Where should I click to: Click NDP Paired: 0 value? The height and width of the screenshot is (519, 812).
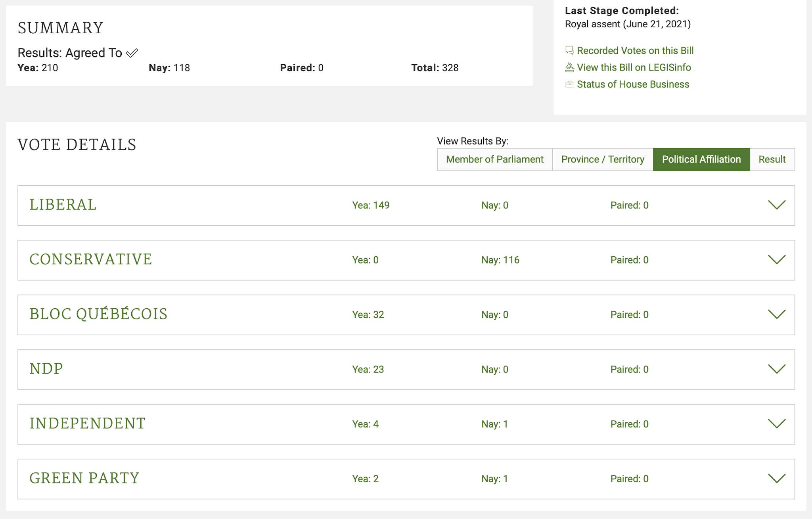pyautogui.click(x=629, y=369)
